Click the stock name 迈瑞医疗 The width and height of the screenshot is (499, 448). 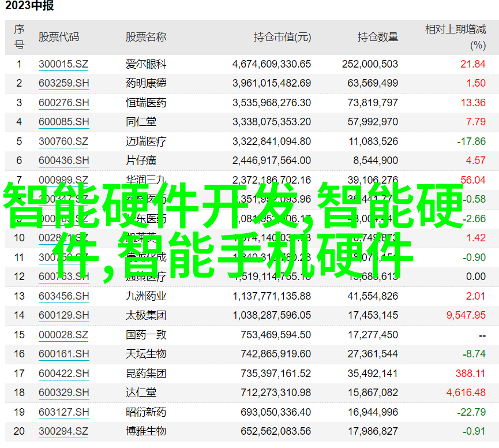coord(146,141)
